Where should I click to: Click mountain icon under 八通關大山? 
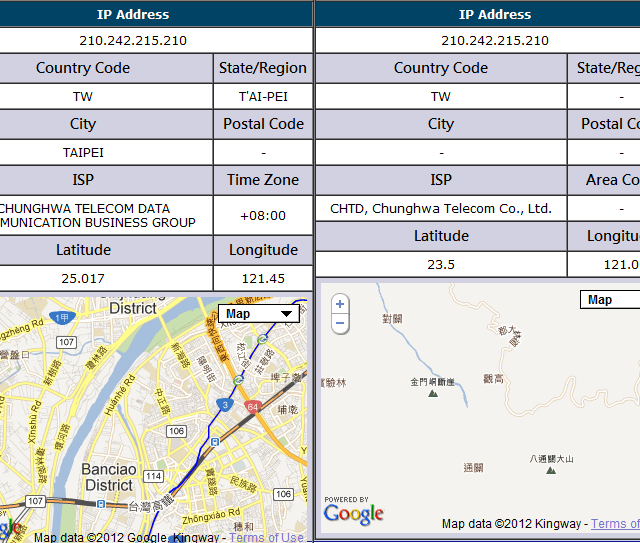click(551, 470)
